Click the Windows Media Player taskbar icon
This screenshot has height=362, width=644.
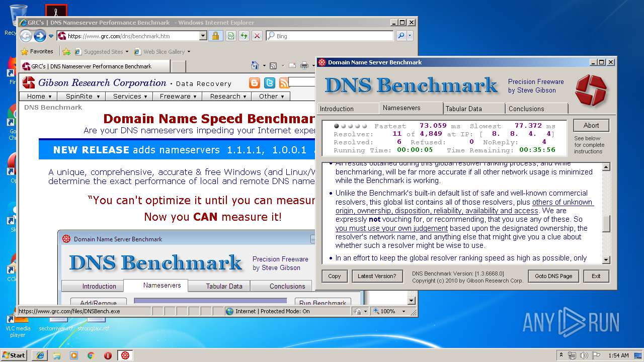[74, 355]
